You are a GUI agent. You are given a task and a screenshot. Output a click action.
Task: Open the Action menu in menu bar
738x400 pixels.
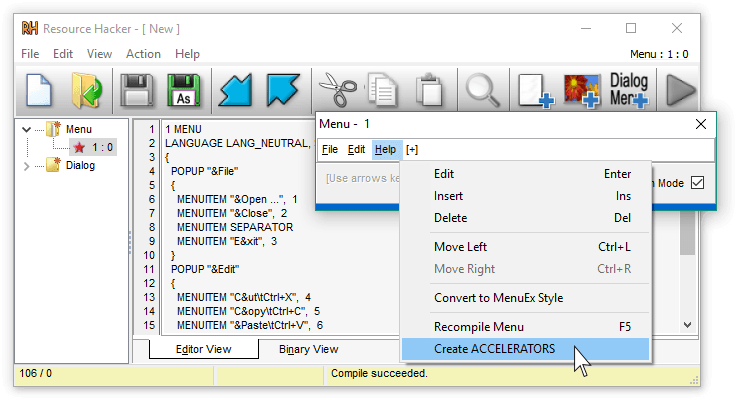coord(143,54)
